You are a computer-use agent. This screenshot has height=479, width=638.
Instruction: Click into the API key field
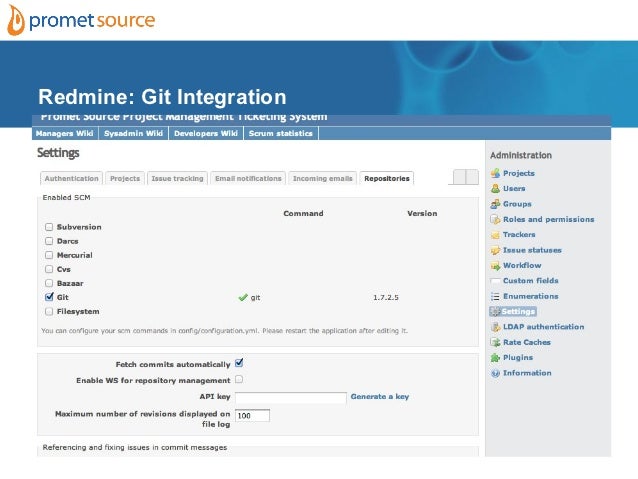291,398
